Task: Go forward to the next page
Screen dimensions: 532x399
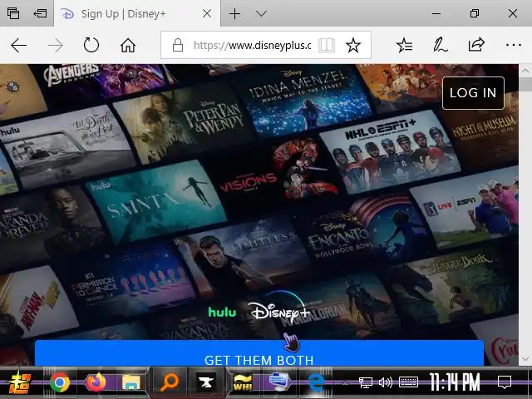Action: [55, 45]
